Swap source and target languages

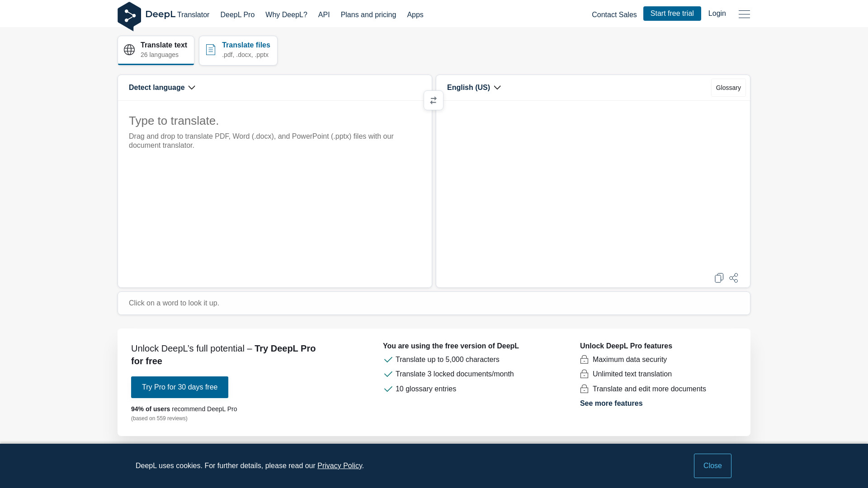click(x=434, y=100)
